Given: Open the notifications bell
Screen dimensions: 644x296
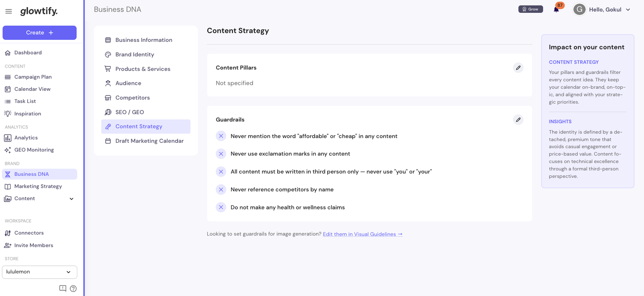Looking at the screenshot, I should pyautogui.click(x=556, y=10).
